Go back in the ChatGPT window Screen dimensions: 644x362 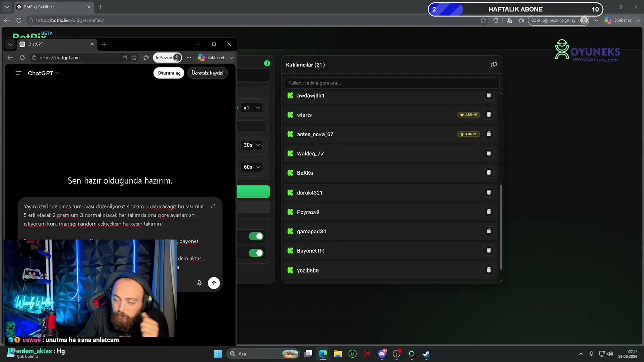(x=10, y=58)
